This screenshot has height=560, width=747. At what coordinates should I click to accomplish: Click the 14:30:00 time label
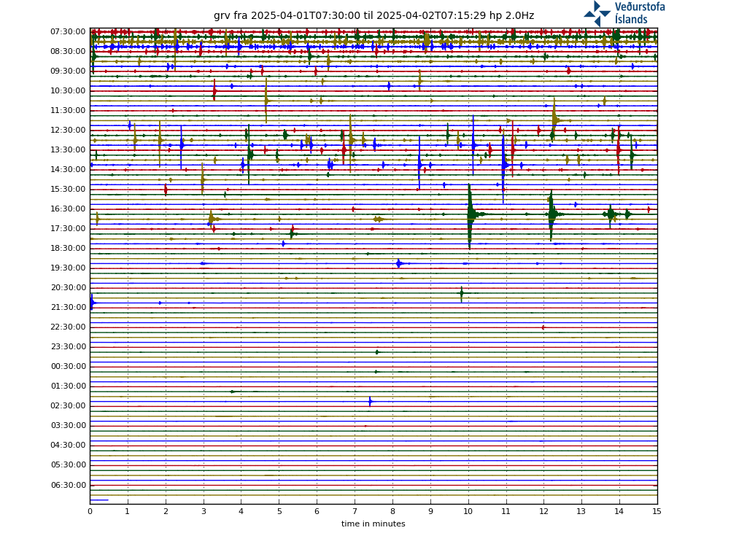point(68,169)
